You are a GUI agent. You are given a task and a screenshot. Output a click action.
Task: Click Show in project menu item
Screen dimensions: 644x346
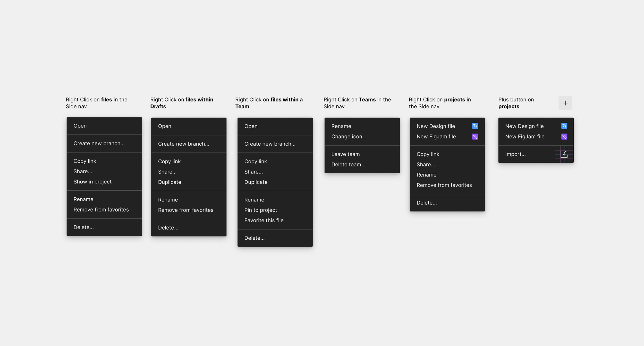(92, 182)
